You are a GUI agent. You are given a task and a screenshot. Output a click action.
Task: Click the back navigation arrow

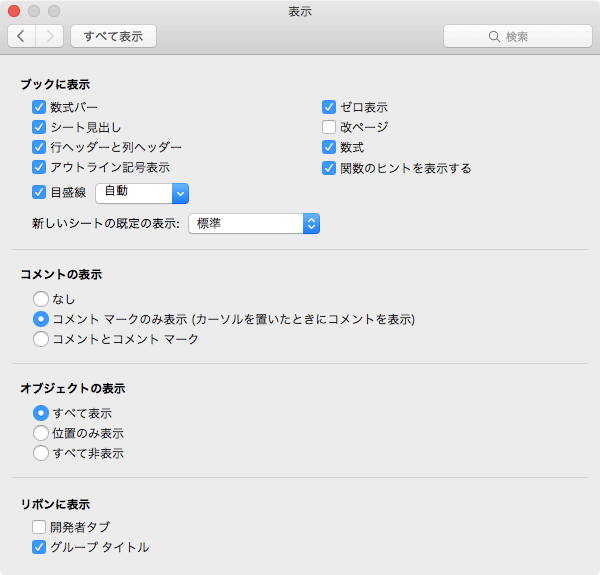coord(22,37)
